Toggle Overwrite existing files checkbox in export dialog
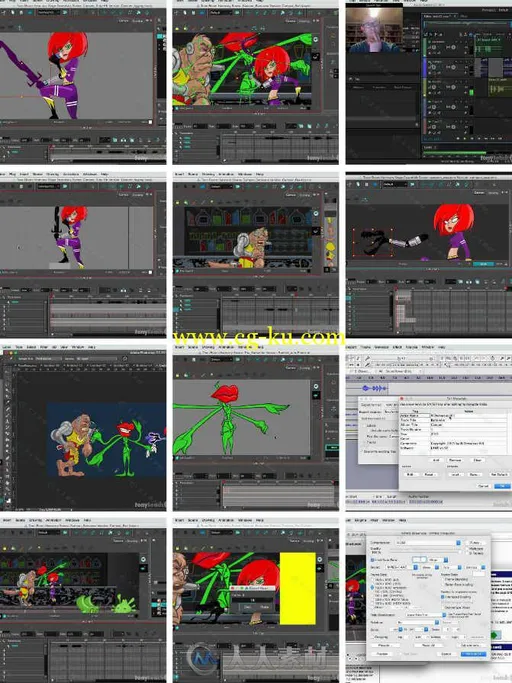The height and width of the screenshot is (683, 512). (x=361, y=451)
